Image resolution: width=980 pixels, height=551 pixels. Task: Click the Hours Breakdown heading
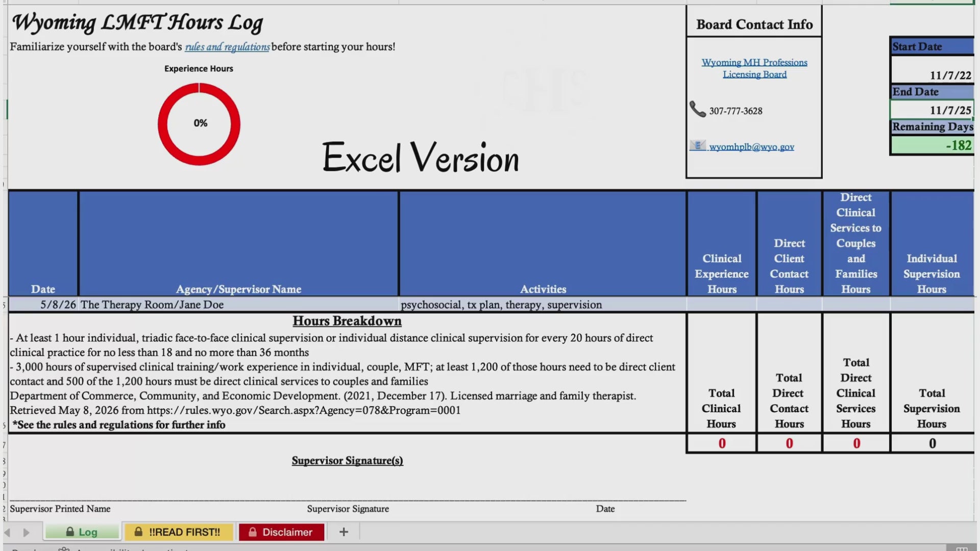(x=347, y=321)
